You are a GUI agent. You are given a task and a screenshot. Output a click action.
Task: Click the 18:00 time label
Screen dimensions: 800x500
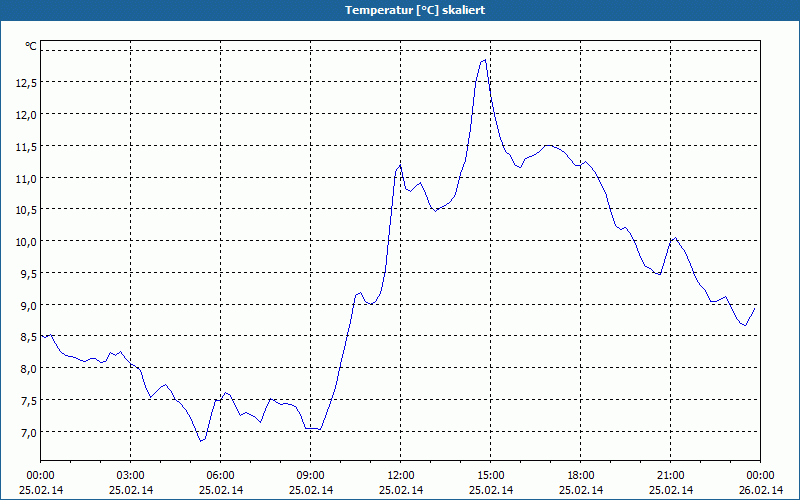(x=581, y=476)
